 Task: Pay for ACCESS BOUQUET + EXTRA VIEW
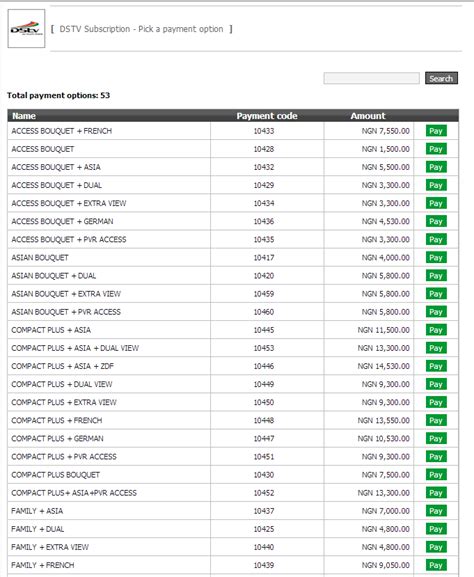[x=436, y=203]
